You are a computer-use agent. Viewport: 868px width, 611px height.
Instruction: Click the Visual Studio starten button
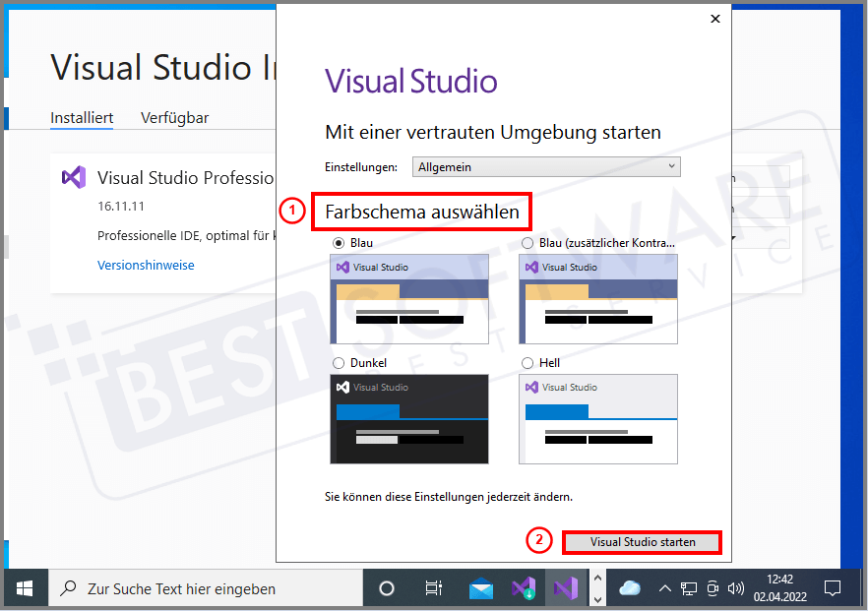point(642,541)
